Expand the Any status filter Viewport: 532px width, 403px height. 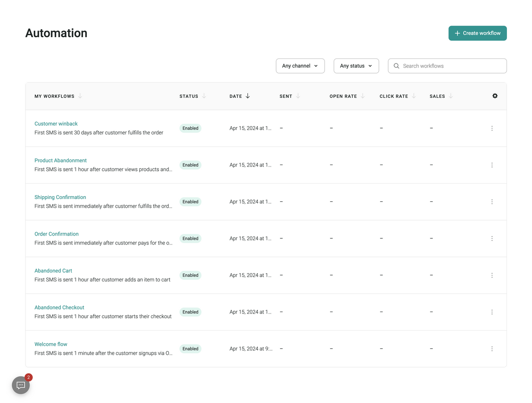(x=356, y=66)
